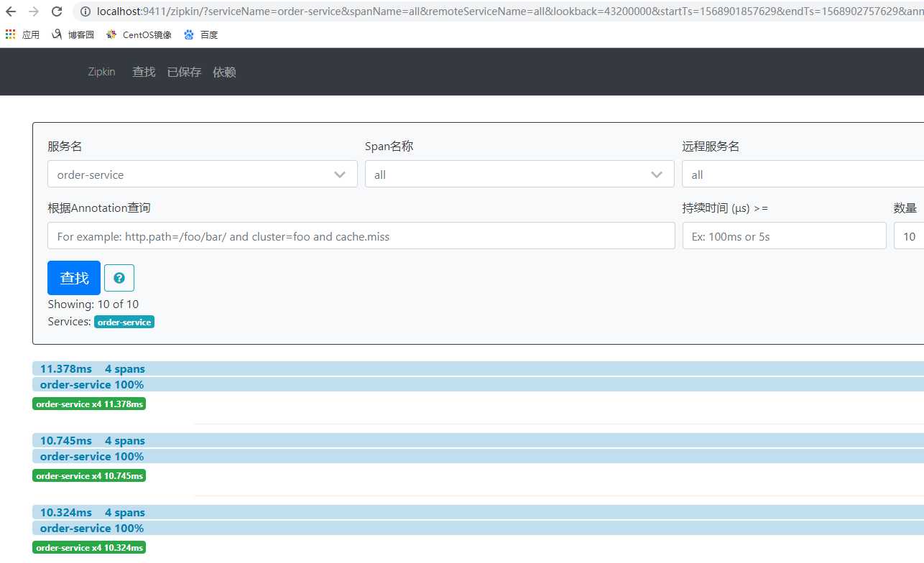Click order-service 100% bar under 10.745ms trace

click(478, 456)
